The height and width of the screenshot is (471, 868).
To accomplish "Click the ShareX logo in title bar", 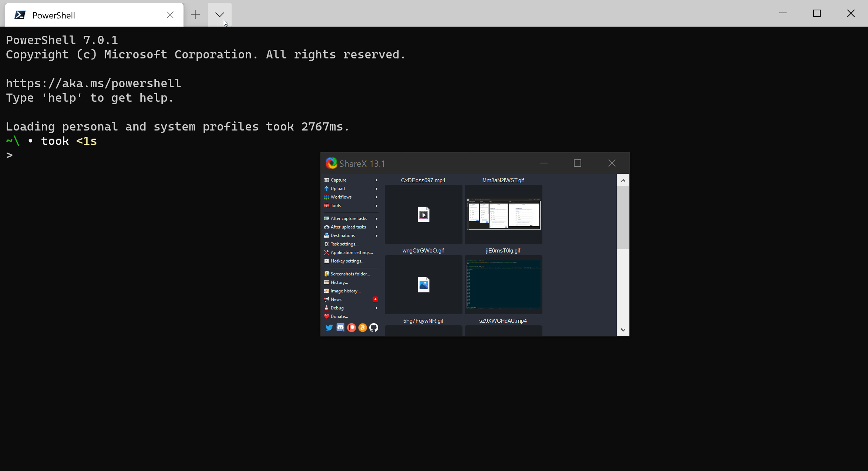I will click(331, 163).
